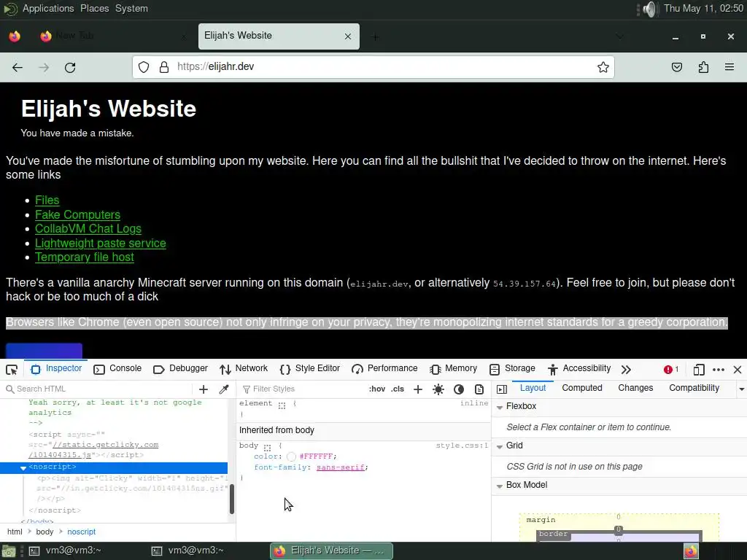Toggle the .cls classes panel
The width and height of the screenshot is (747, 560).
click(x=398, y=389)
